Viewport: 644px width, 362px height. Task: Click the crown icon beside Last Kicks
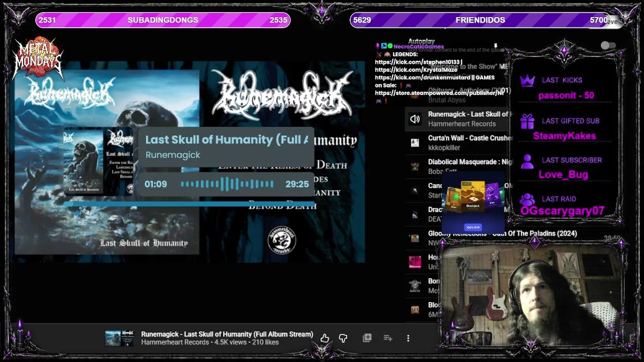click(527, 80)
